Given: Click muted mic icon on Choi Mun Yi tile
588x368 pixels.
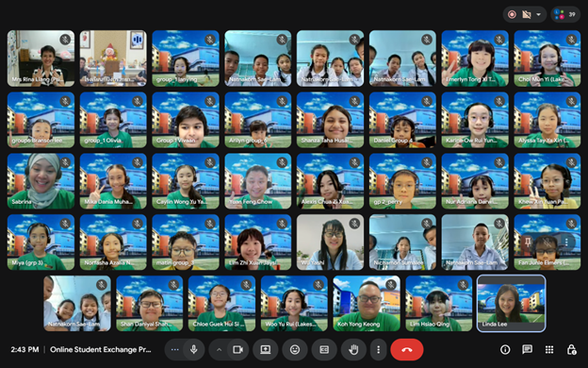Looking at the screenshot, I should point(571,40).
